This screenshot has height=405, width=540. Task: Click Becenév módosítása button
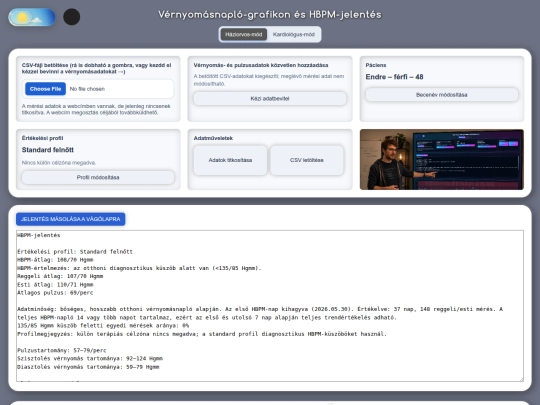(x=442, y=95)
